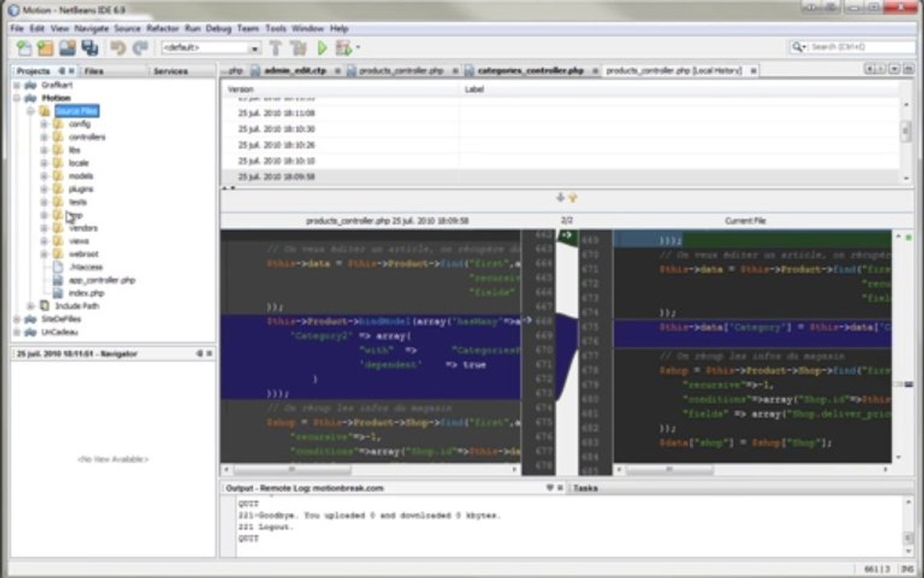Click the quick search input field
The width and height of the screenshot is (924, 578).
pyautogui.click(x=861, y=47)
